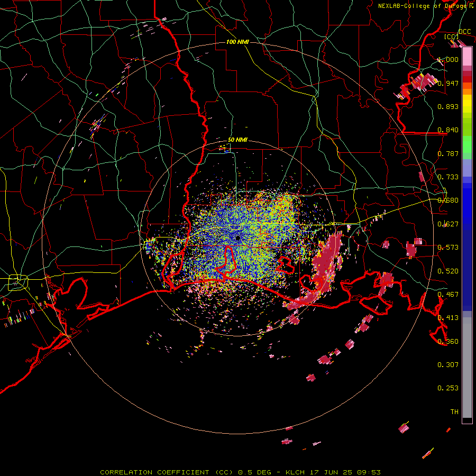
Task: Click the yellow highway loop marking Houston
Action: (x=18, y=282)
